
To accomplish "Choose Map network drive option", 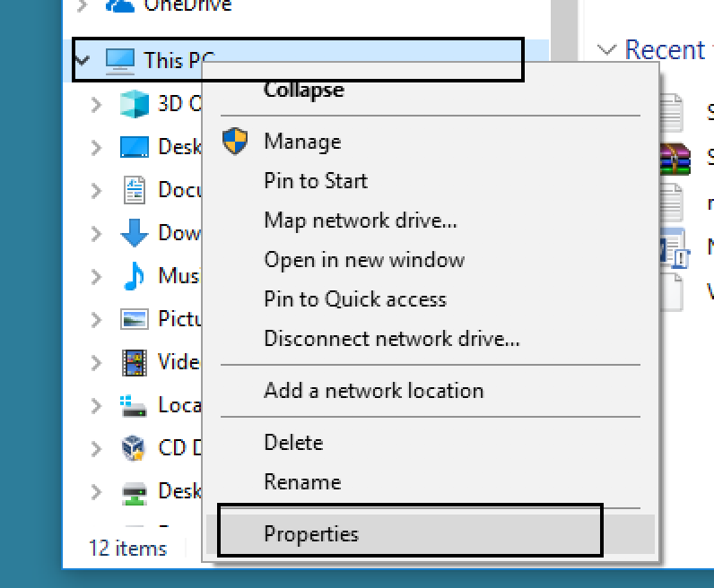I will coord(360,220).
